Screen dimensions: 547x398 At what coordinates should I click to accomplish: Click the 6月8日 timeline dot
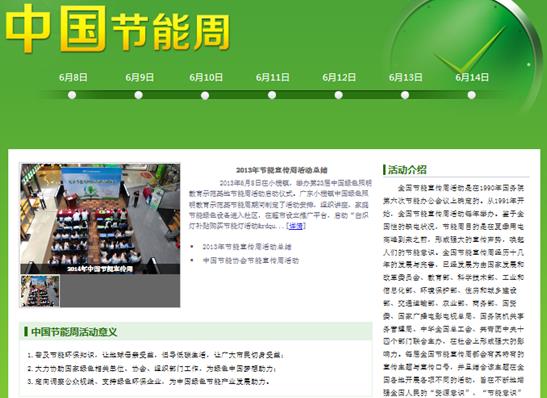point(72,95)
